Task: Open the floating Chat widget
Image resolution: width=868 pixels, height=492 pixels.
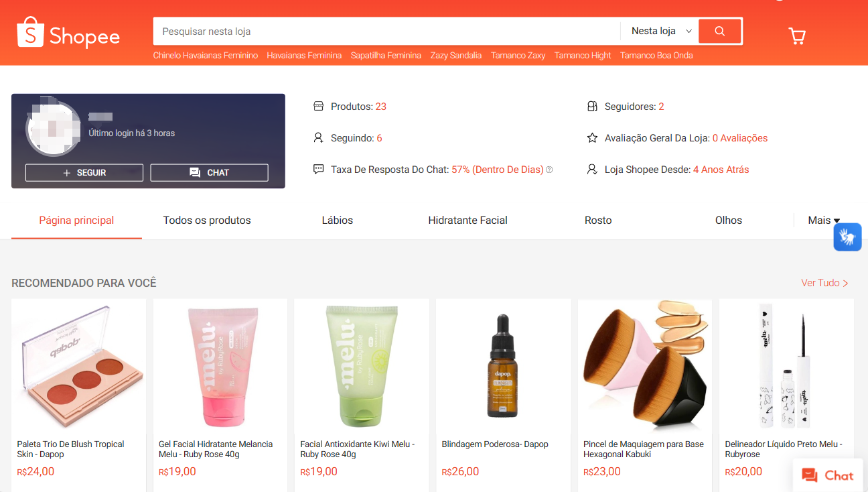Action: point(828,475)
